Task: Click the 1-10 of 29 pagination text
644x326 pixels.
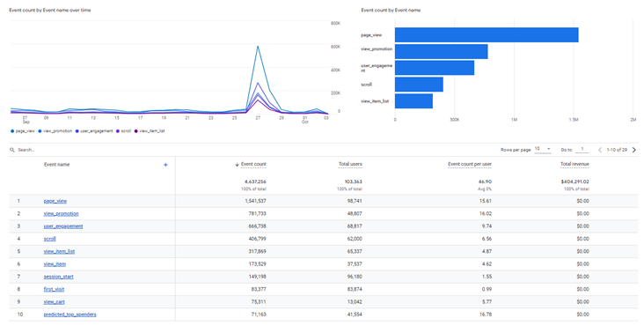Action: point(617,150)
